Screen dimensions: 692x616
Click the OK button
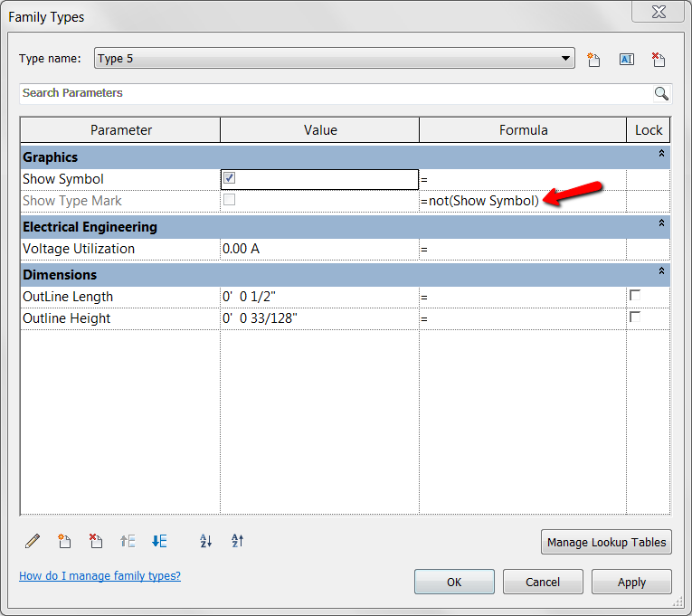(454, 582)
